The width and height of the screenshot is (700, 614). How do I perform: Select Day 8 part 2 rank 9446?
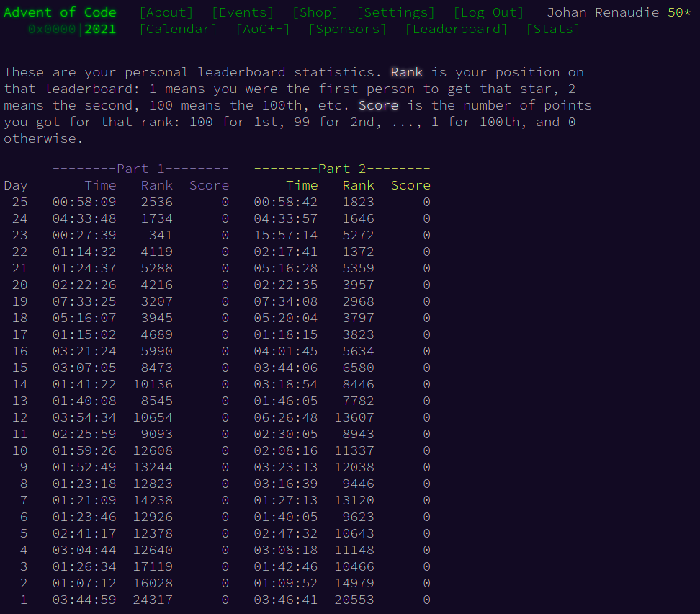[358, 484]
